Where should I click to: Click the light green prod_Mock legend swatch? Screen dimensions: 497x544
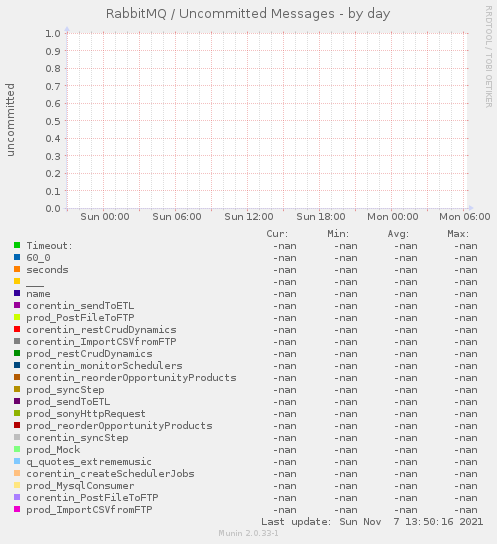coord(17,449)
